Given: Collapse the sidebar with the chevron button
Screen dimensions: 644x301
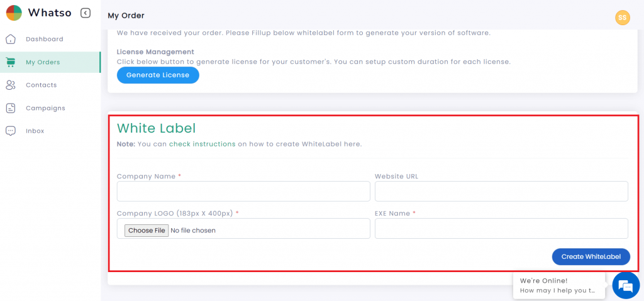Looking at the screenshot, I should pyautogui.click(x=86, y=13).
